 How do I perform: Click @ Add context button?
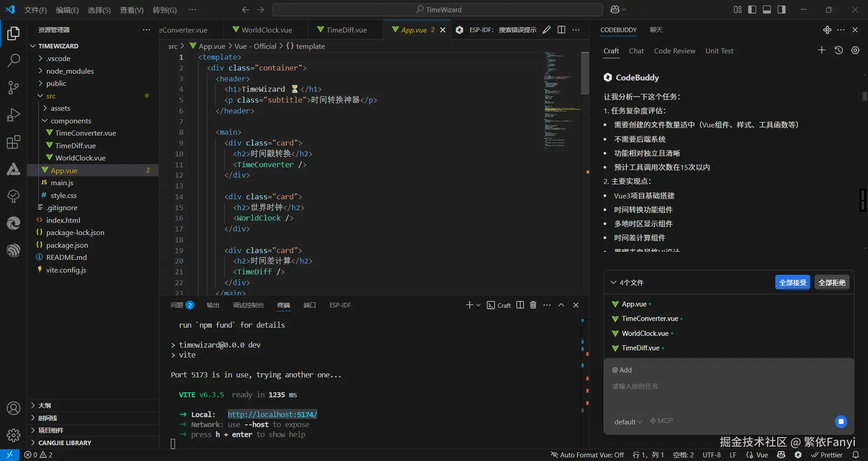pyautogui.click(x=622, y=370)
